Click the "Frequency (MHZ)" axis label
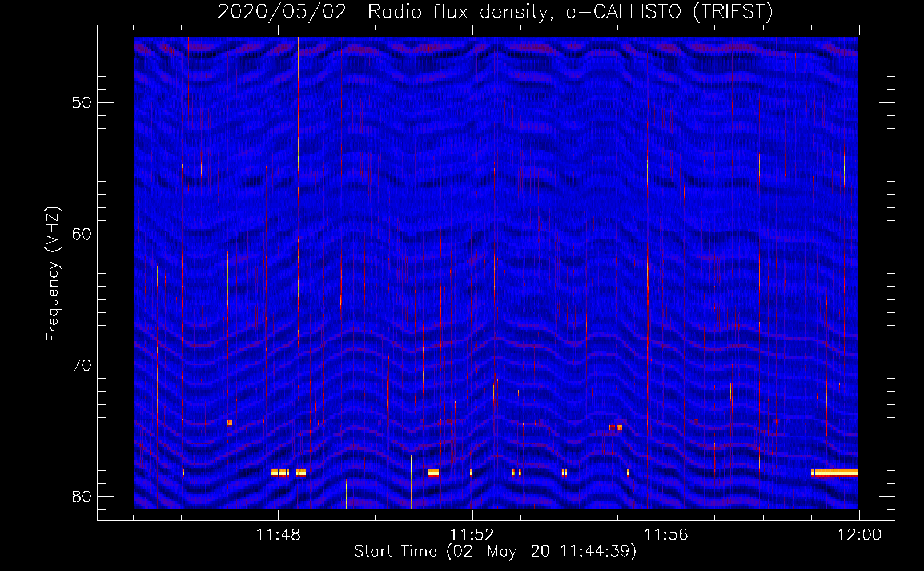This screenshot has width=924, height=571. coord(53,274)
